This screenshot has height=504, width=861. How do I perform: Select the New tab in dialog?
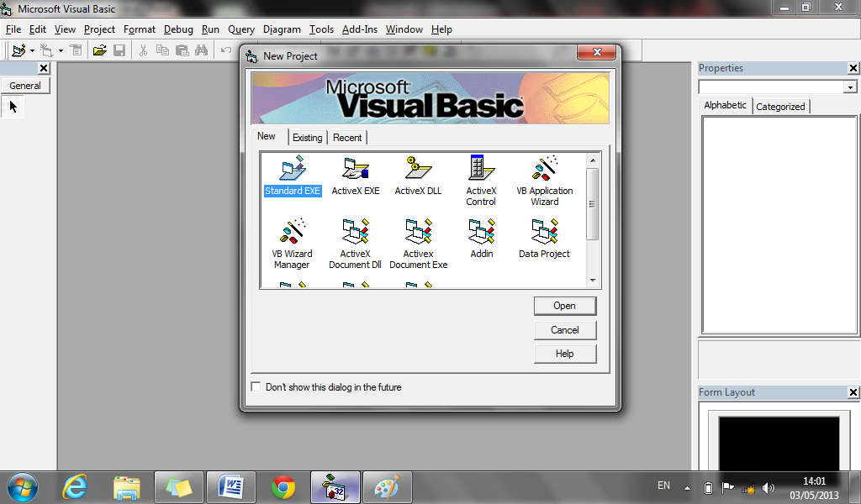[x=267, y=136]
